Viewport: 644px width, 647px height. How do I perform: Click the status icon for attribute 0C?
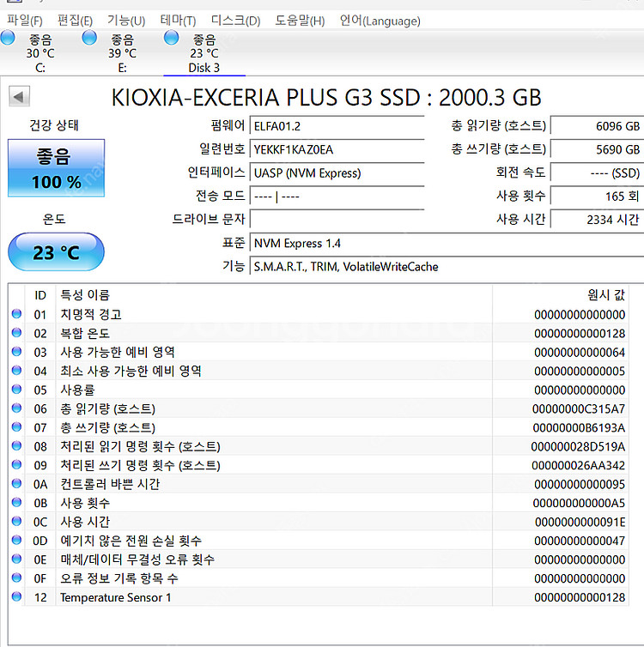(16, 521)
